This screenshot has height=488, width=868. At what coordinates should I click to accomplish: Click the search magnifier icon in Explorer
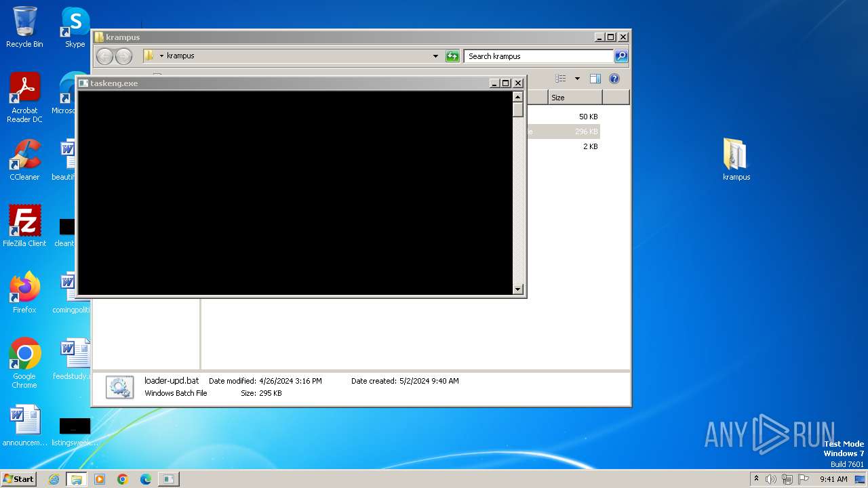[x=621, y=56]
